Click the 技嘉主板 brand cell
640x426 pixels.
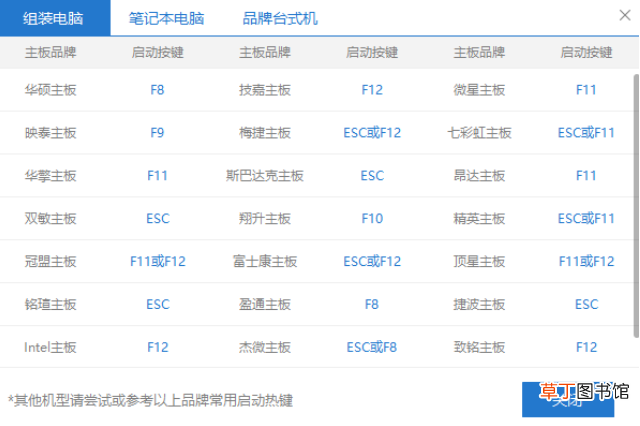[264, 90]
